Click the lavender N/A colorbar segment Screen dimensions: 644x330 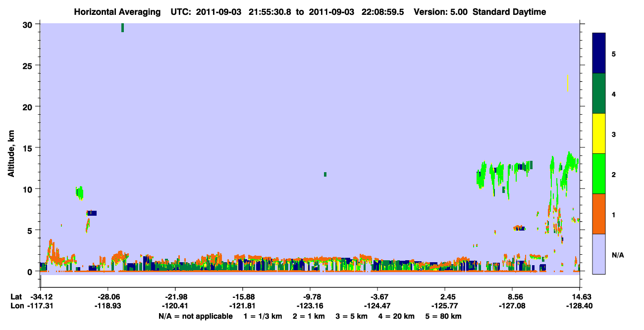point(599,254)
